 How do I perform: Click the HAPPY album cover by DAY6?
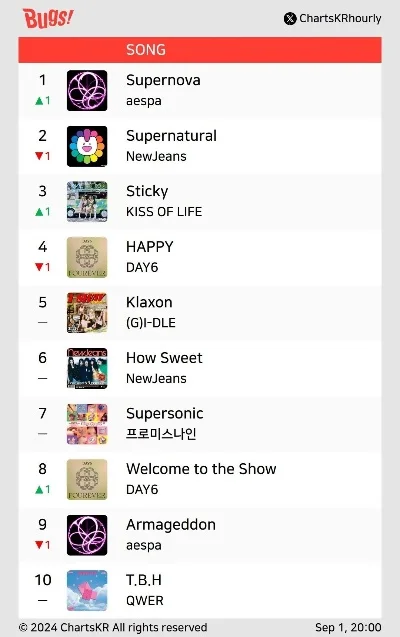(x=87, y=257)
